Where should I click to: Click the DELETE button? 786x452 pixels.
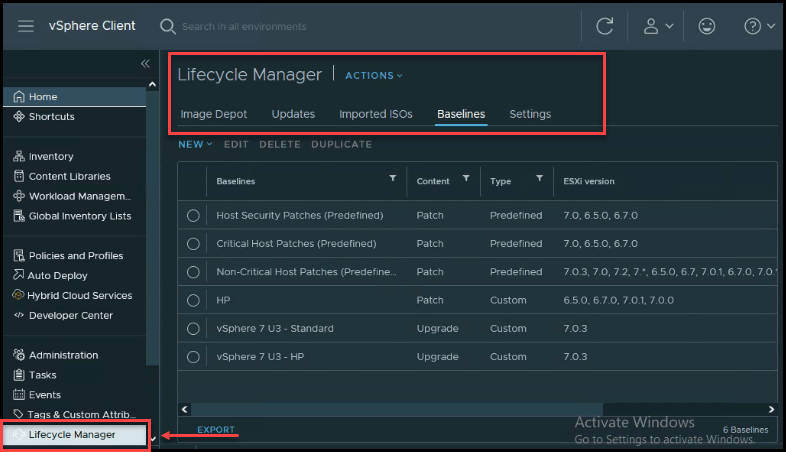pyautogui.click(x=280, y=144)
